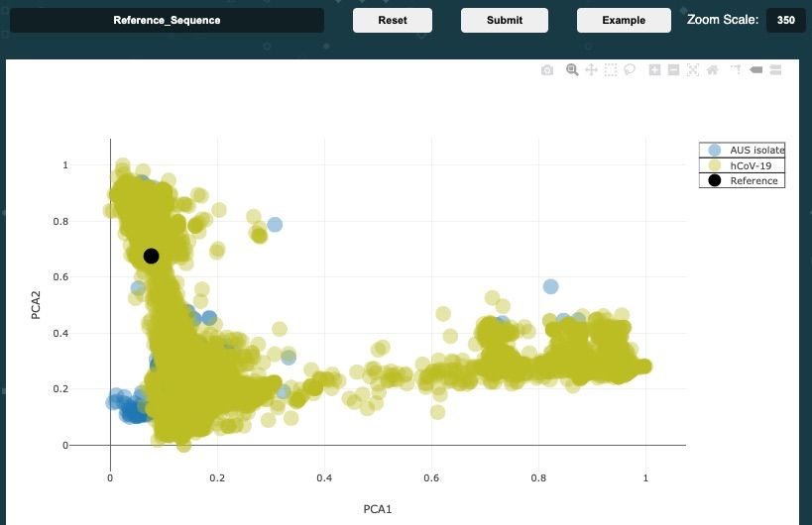Show closest data on hover icon
The image size is (812, 525).
click(756, 69)
